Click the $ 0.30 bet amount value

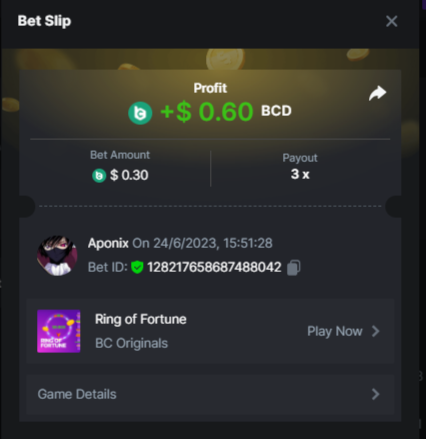(x=129, y=175)
